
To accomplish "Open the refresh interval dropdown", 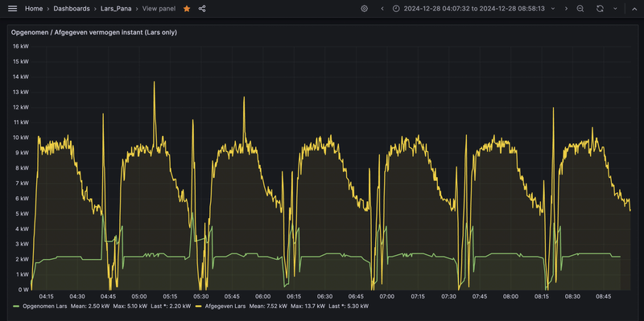I will coord(615,9).
